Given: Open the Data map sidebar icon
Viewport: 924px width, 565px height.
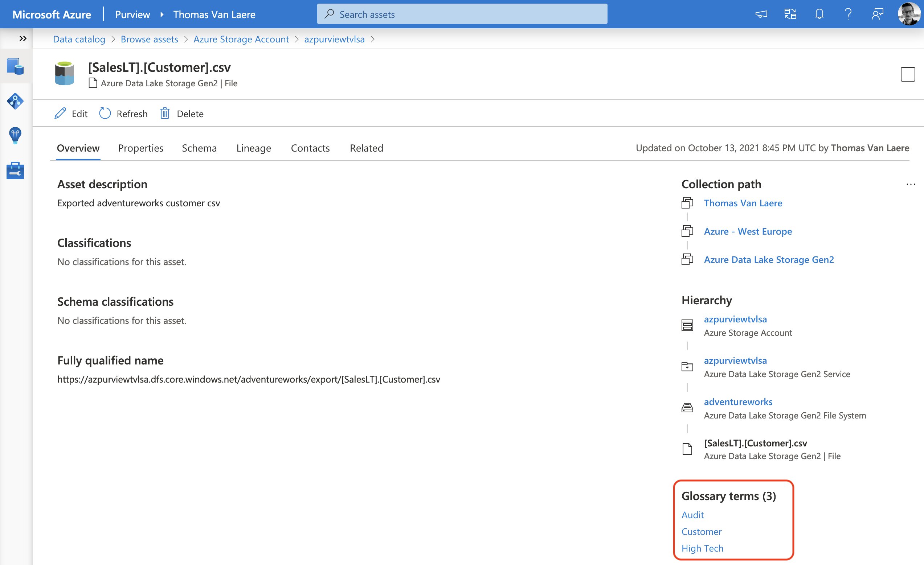Looking at the screenshot, I should (15, 101).
